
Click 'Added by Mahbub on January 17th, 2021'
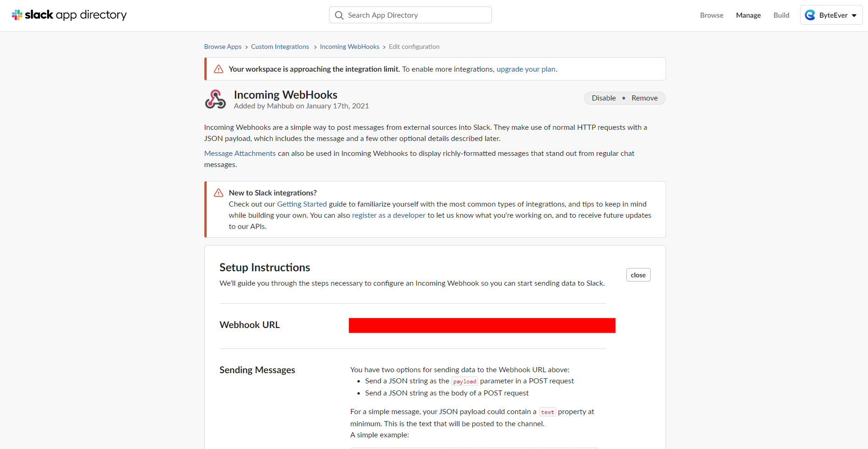pos(302,106)
